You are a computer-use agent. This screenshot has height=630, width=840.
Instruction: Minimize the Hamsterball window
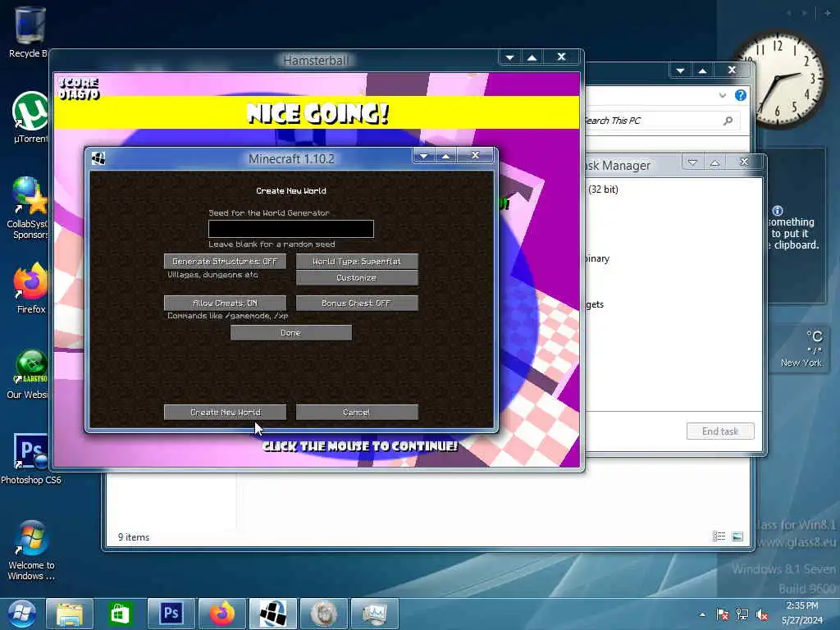510,57
